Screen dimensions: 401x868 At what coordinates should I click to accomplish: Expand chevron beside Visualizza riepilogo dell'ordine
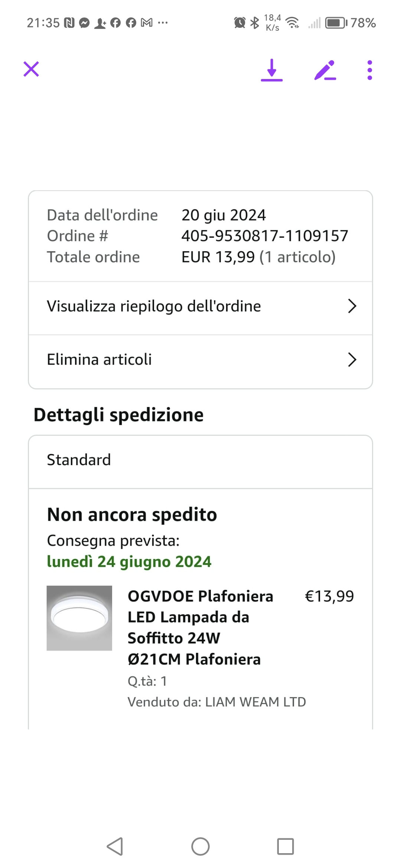click(352, 306)
